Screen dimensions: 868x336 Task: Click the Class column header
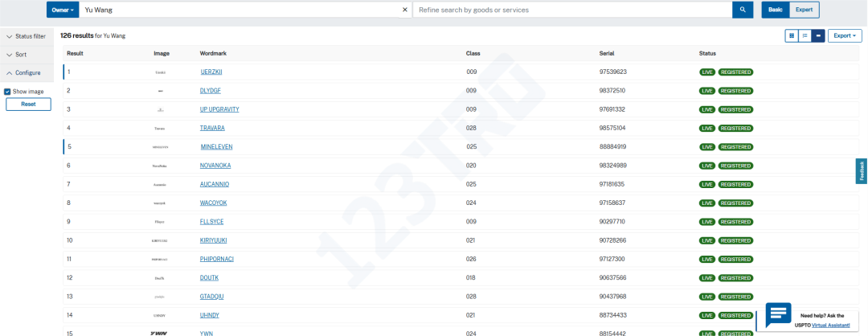click(x=473, y=54)
